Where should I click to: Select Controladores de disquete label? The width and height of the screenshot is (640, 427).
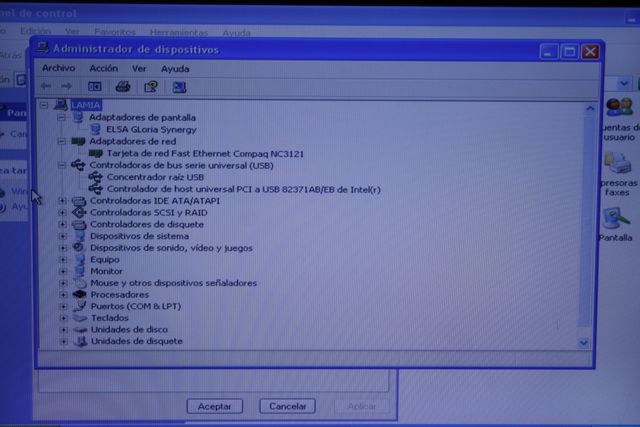147,225
